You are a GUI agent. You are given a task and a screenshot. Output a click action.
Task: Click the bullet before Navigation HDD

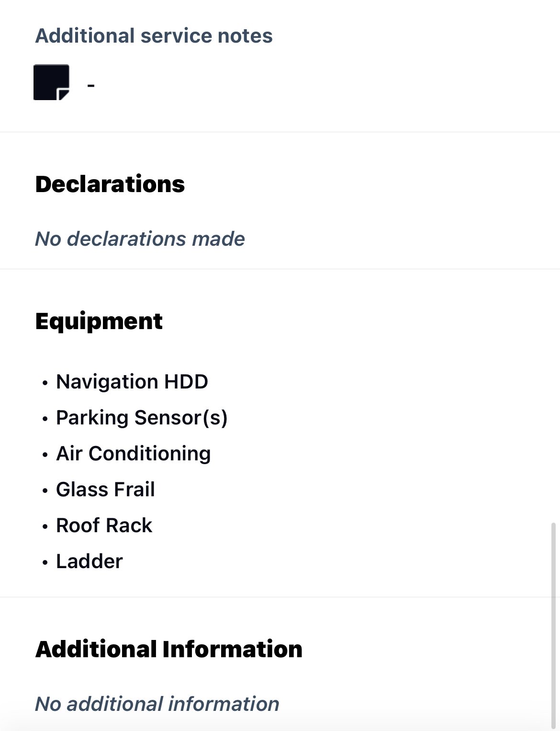[x=45, y=383]
